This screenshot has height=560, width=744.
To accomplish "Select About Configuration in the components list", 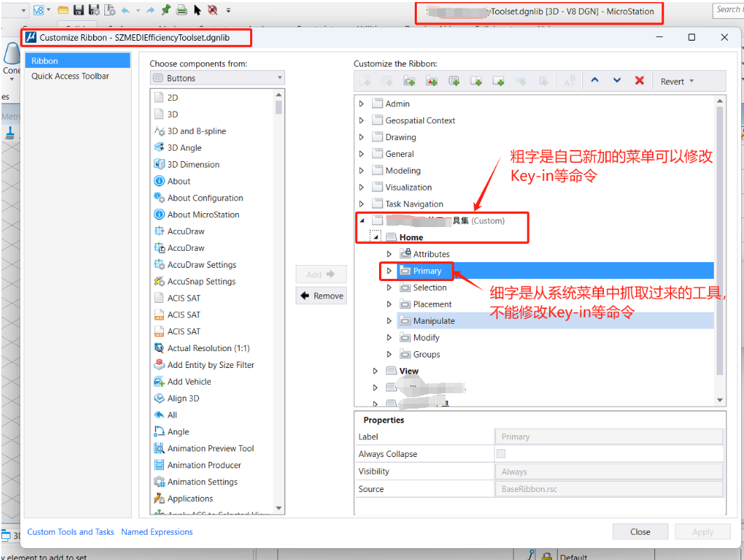I will point(205,198).
